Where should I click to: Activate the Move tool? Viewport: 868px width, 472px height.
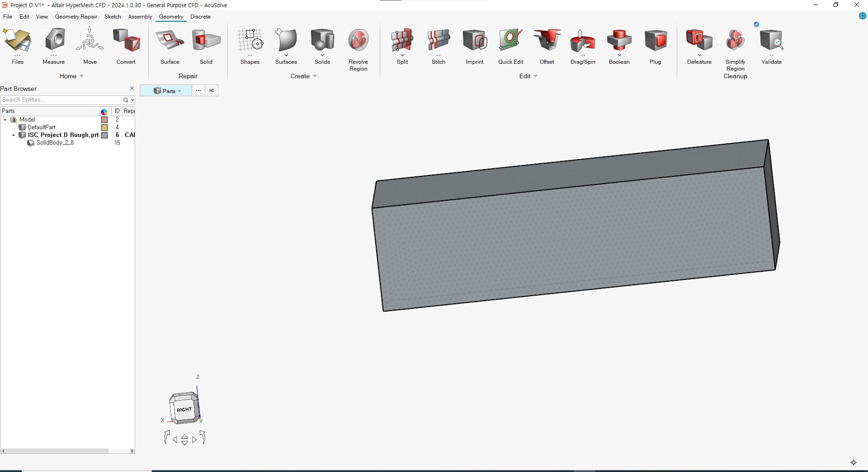click(x=90, y=45)
